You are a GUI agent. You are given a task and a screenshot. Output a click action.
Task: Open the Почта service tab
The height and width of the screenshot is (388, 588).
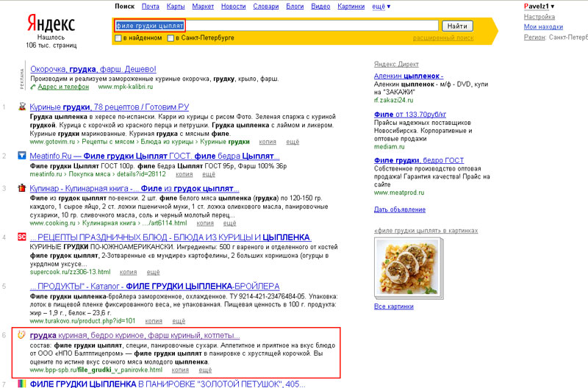click(151, 7)
